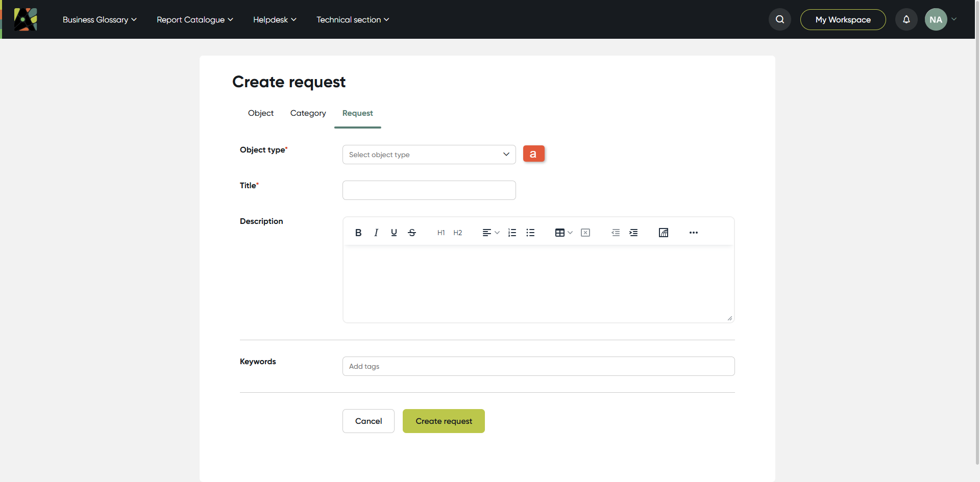Toggle strikethrough formatting in Description
Viewport: 980px width, 482px height.
(412, 233)
